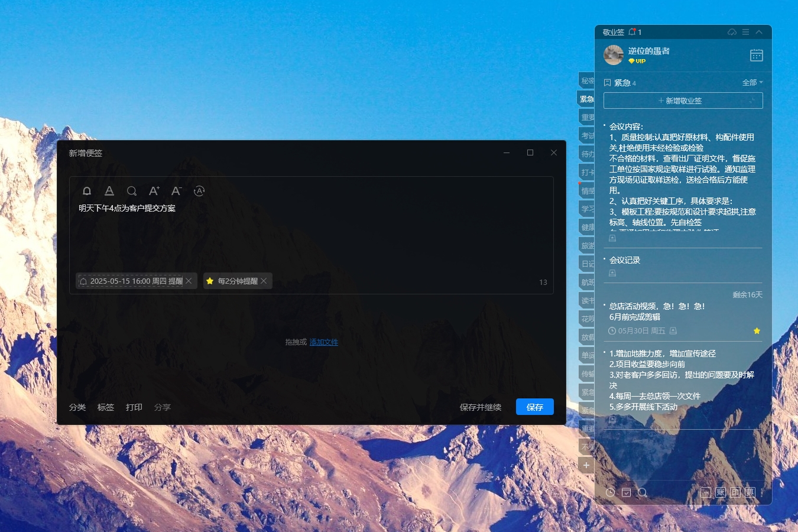Click the device icon under the 会议内容 note
Screen dimensions: 798x532
[x=612, y=238]
